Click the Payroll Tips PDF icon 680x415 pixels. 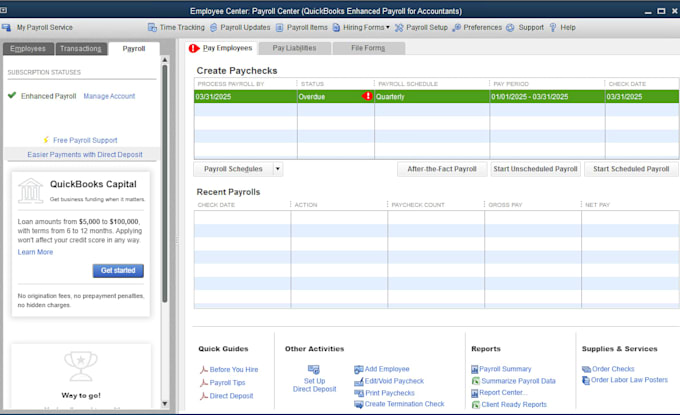pyautogui.click(x=203, y=383)
